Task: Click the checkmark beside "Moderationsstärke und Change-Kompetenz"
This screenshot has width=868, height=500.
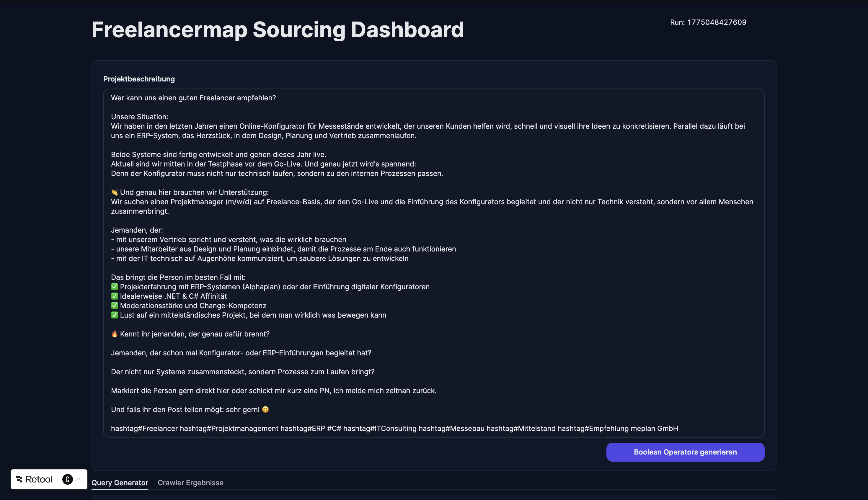Action: (x=114, y=305)
